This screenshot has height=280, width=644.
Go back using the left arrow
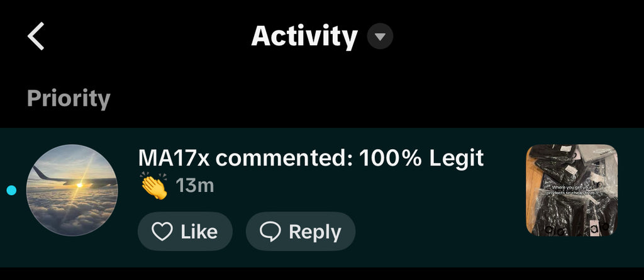(36, 36)
